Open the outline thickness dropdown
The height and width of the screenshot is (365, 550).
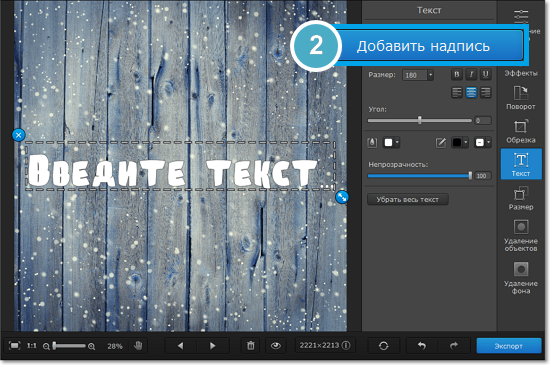click(483, 142)
